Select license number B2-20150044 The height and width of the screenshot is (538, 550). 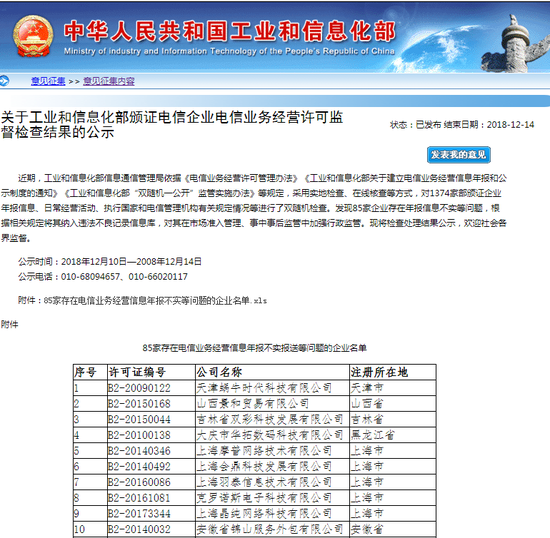coord(139,419)
